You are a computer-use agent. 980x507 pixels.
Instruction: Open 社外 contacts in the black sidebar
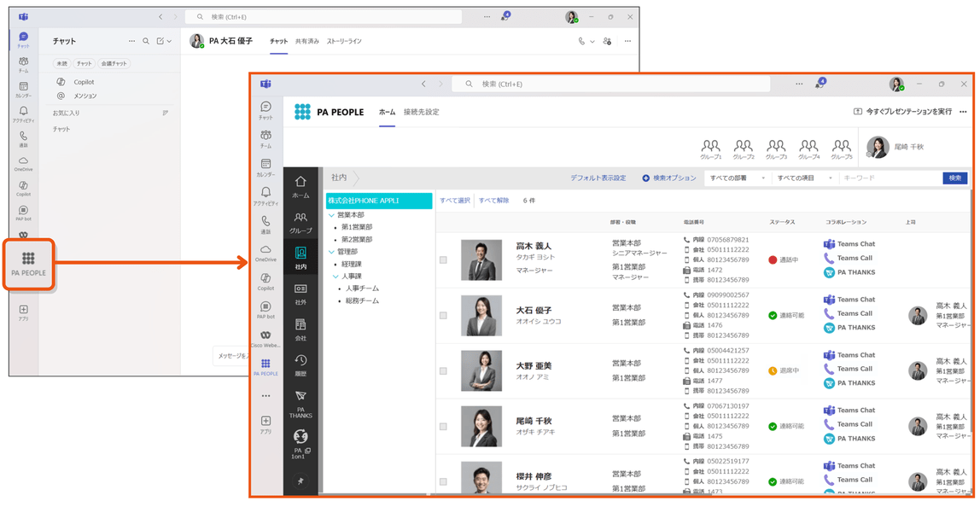coord(300,294)
